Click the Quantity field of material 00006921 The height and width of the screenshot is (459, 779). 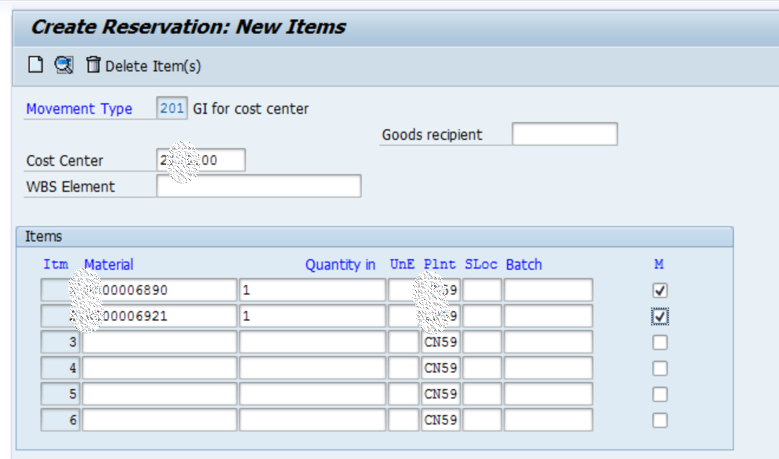(x=312, y=316)
